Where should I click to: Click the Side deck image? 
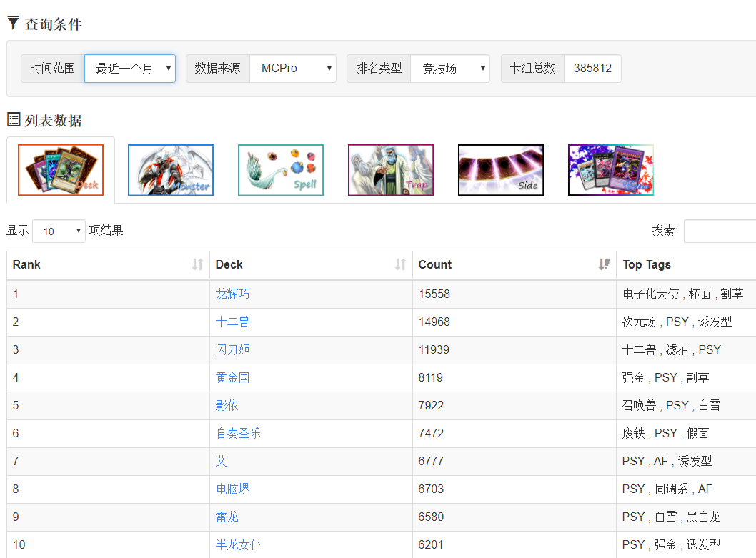501,170
